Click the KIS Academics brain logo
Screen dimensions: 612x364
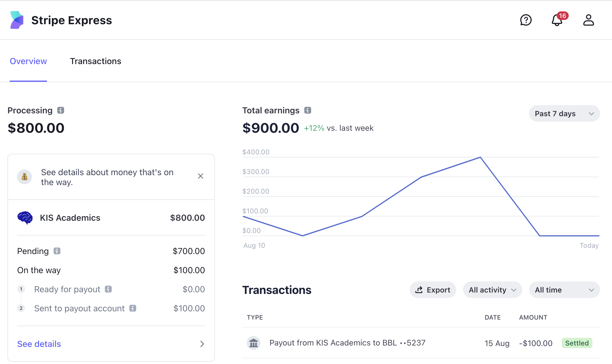point(25,218)
